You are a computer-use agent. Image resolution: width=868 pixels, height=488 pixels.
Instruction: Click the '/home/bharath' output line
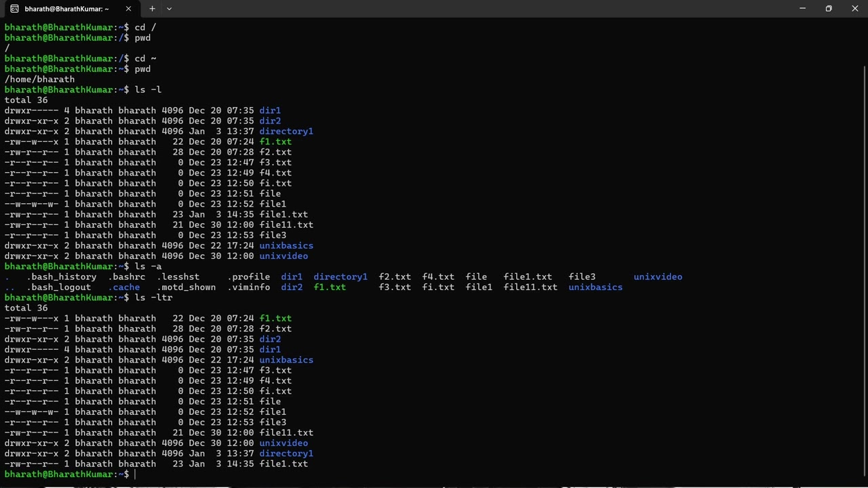tap(39, 79)
